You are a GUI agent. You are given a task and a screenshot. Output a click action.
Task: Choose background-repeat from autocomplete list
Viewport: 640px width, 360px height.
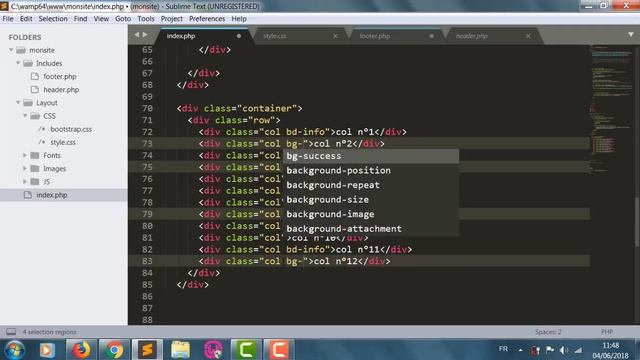tap(371, 185)
